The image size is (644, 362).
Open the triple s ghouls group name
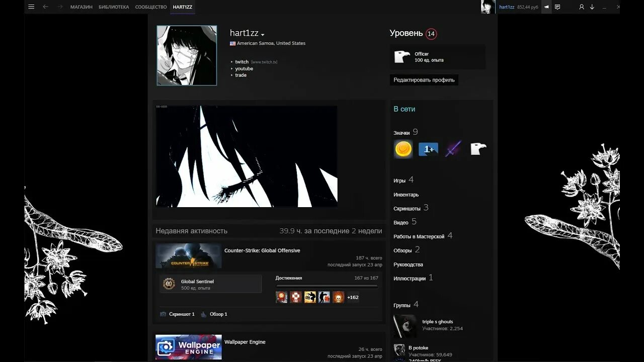coord(437,322)
